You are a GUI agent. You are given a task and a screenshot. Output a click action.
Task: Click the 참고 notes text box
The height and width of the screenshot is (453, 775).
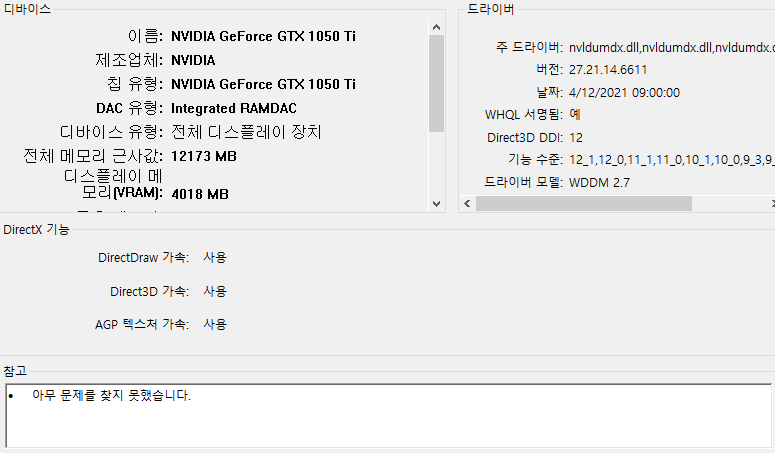point(388,415)
